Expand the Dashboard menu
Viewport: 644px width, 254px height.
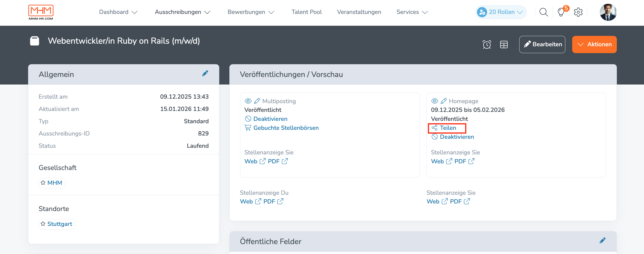118,12
